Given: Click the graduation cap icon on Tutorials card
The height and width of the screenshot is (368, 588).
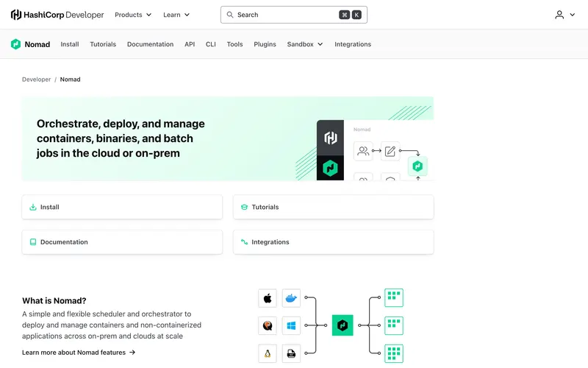Looking at the screenshot, I should pyautogui.click(x=244, y=207).
